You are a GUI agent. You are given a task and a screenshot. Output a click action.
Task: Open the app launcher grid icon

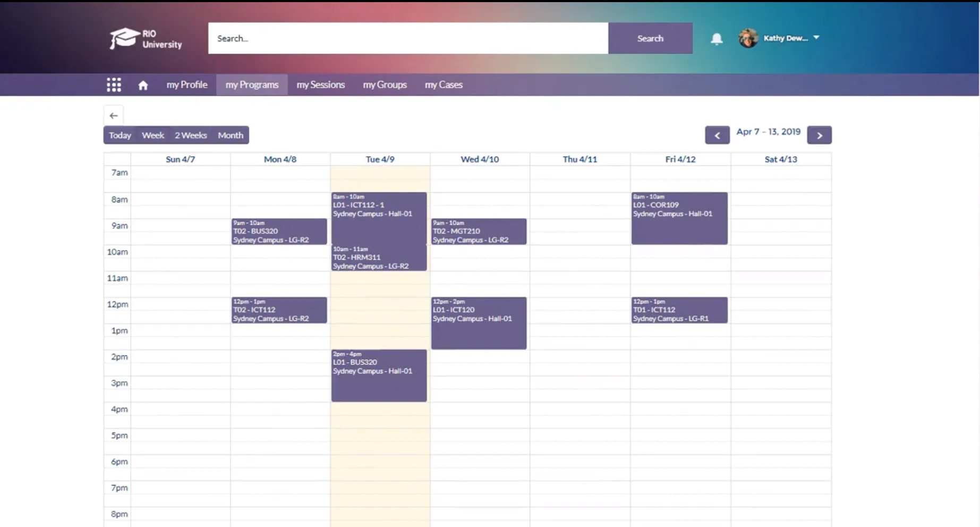(x=114, y=85)
